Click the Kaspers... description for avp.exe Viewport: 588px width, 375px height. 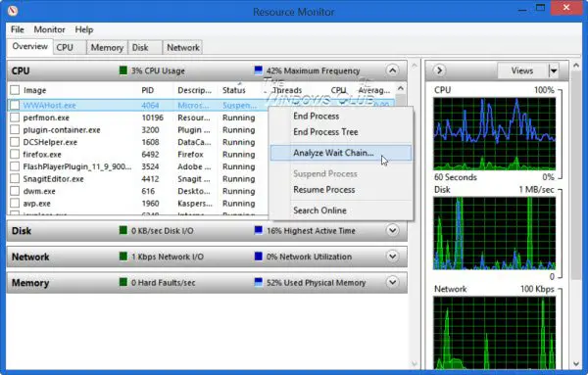[x=195, y=204]
